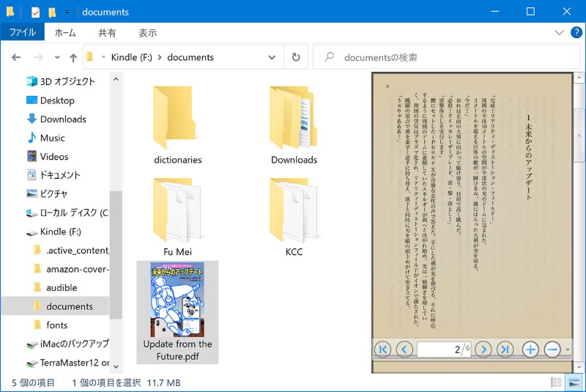Zoom out of the PDF preview
The image size is (586, 392).
tap(552, 350)
